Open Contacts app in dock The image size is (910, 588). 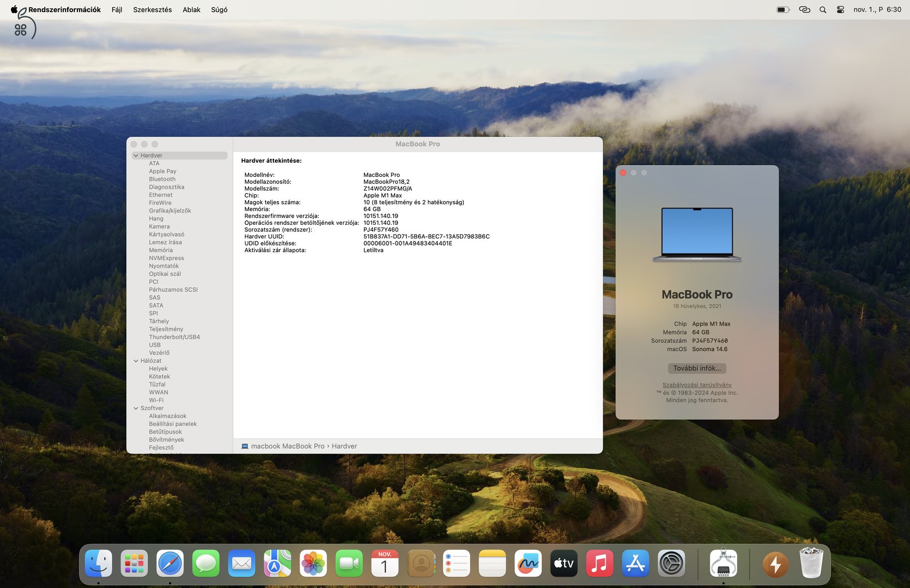(x=421, y=563)
